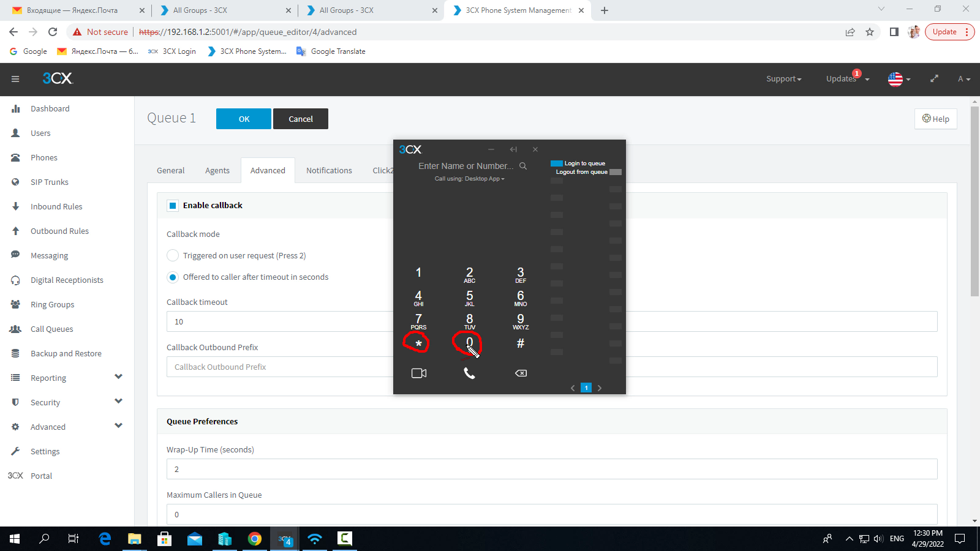The image size is (980, 551).
Task: Toggle the Enable callback checkbox
Action: [173, 206]
